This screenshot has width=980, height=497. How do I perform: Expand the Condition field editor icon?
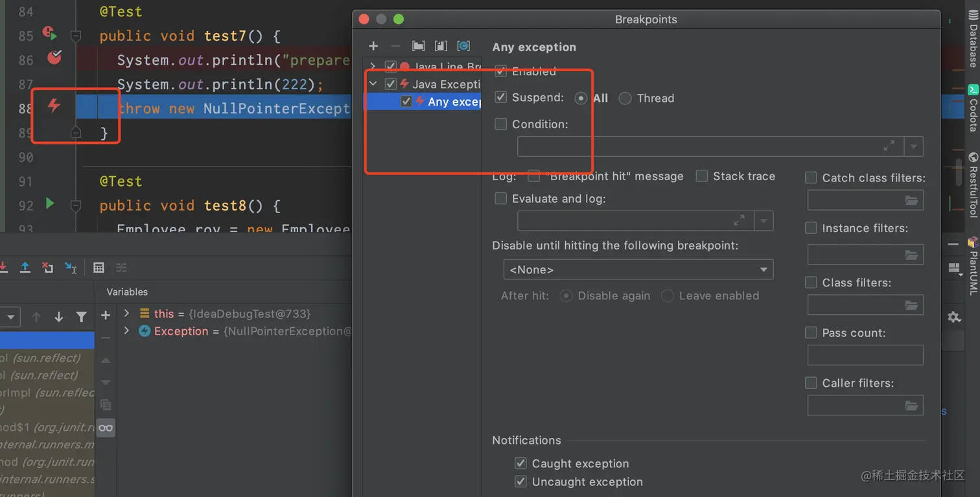point(889,146)
